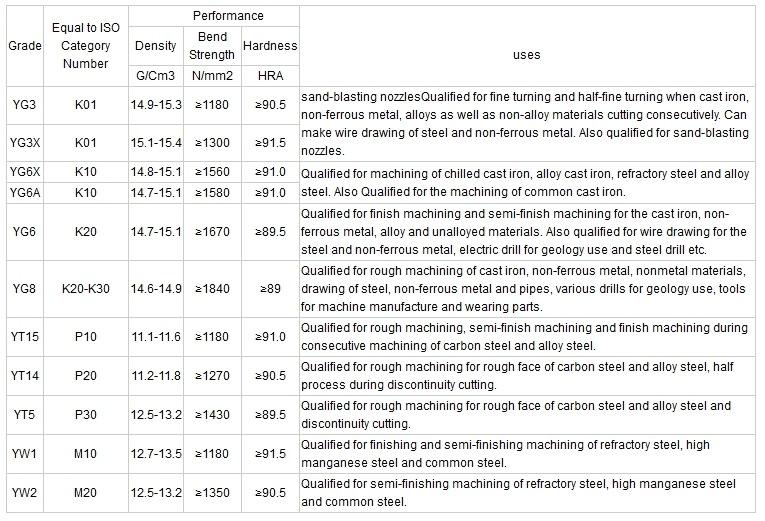Click the Grade column header
This screenshot has width=765, height=521.
tap(19, 46)
